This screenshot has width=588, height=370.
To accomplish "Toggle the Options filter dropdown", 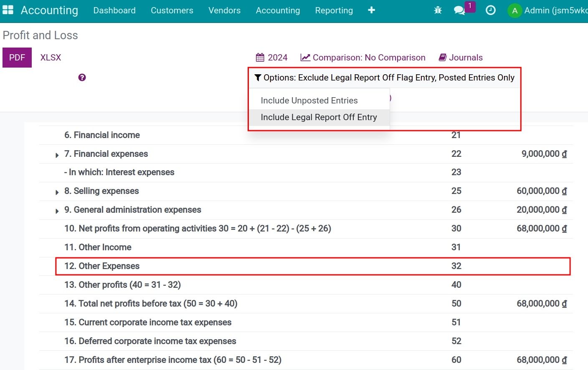I will tap(385, 78).
